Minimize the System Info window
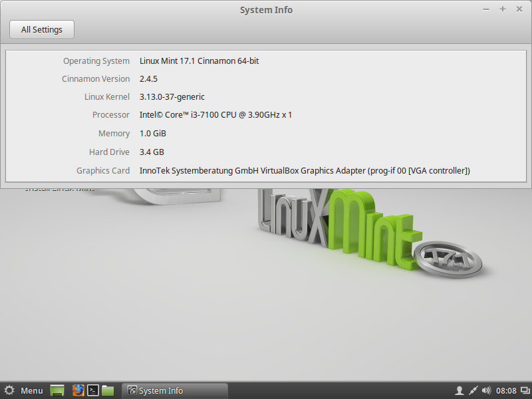This screenshot has width=532, height=399. [x=486, y=9]
